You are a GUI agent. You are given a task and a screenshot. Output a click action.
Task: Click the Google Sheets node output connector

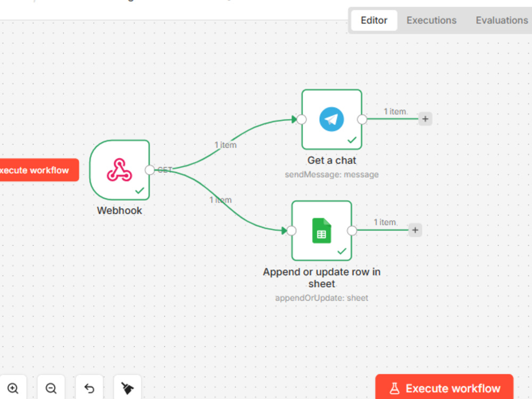point(352,231)
